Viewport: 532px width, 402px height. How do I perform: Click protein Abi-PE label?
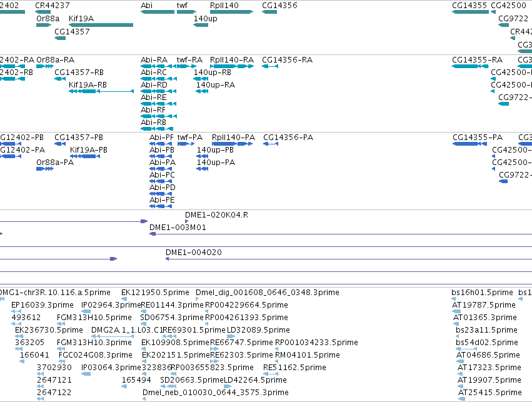tap(162, 200)
